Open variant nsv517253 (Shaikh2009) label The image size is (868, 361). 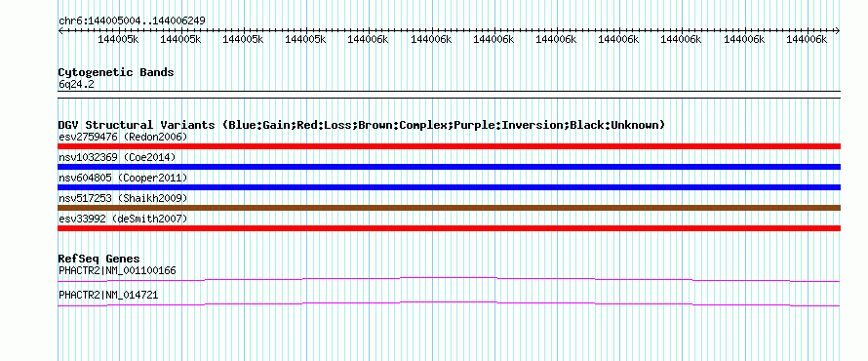pos(123,198)
